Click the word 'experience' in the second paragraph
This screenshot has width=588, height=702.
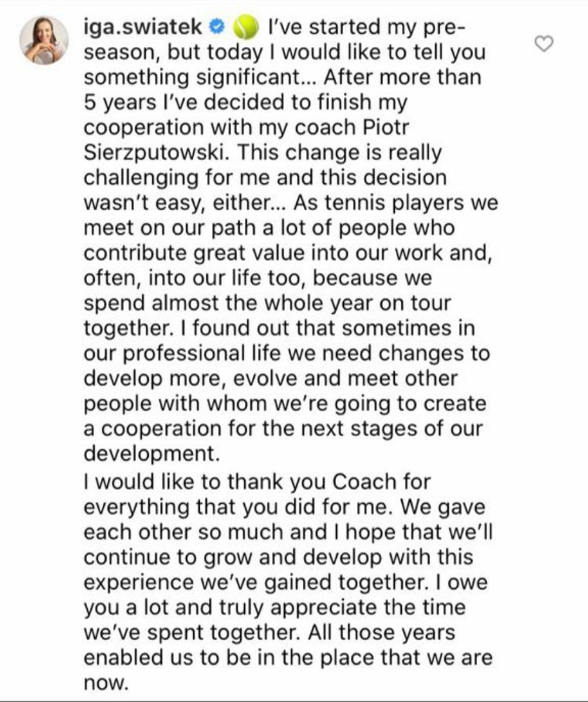coord(139,583)
